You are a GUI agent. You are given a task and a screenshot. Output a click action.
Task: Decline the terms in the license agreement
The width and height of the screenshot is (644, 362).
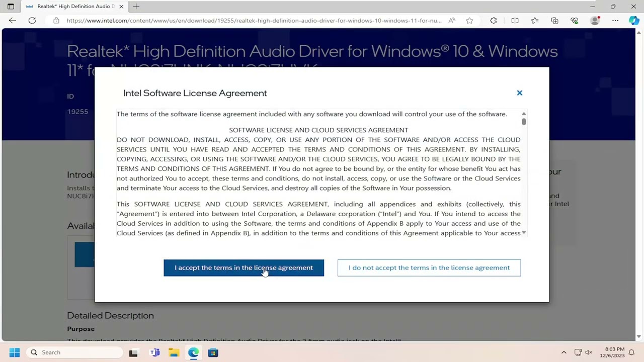click(x=429, y=267)
